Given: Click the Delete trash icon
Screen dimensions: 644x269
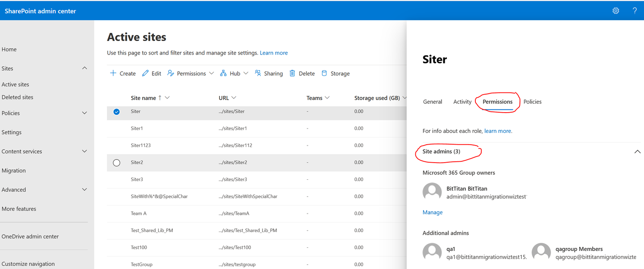Looking at the screenshot, I should [292, 73].
